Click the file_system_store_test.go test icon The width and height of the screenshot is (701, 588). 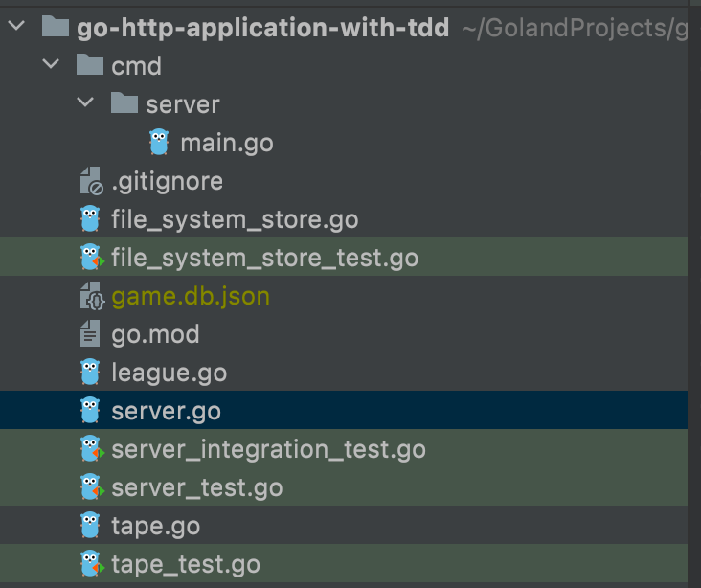coord(92,257)
